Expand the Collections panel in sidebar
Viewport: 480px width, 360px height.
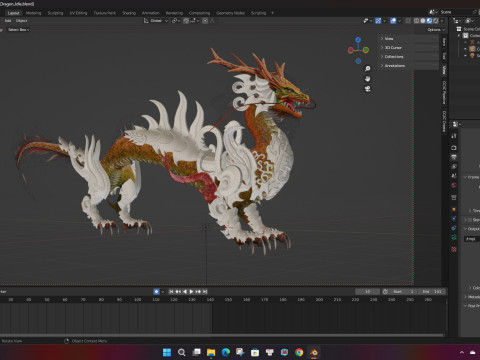coord(394,57)
